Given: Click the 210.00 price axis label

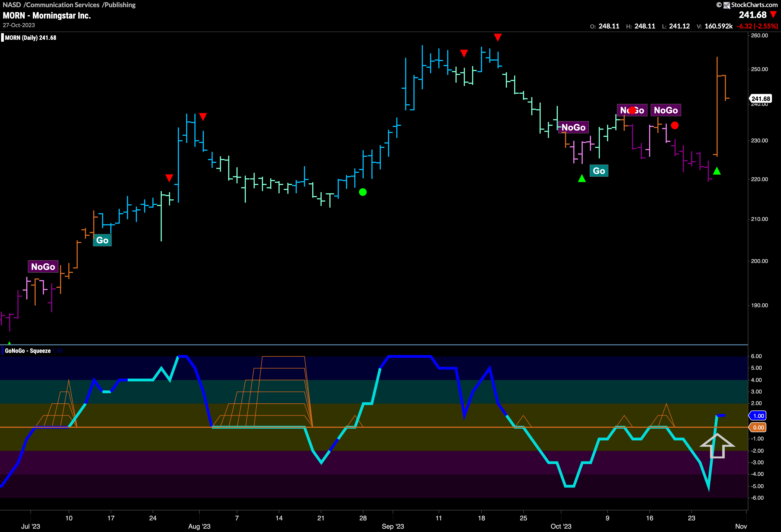Looking at the screenshot, I should pos(759,219).
